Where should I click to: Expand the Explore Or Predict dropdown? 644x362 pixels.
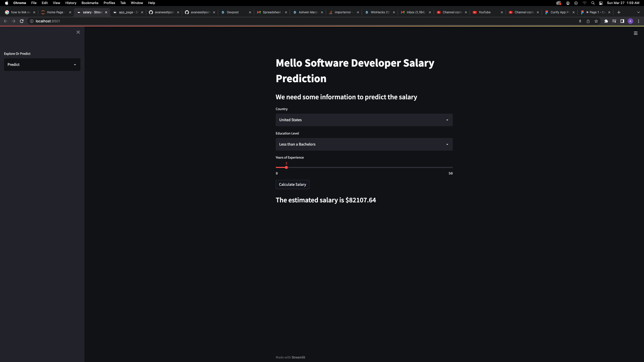click(x=42, y=65)
